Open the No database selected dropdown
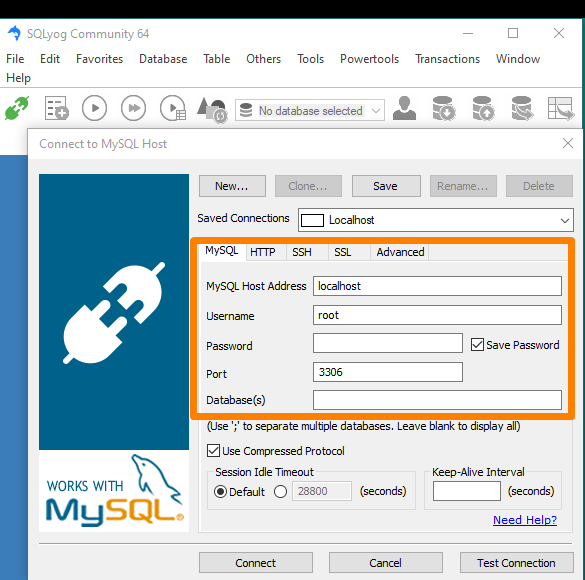 310,110
